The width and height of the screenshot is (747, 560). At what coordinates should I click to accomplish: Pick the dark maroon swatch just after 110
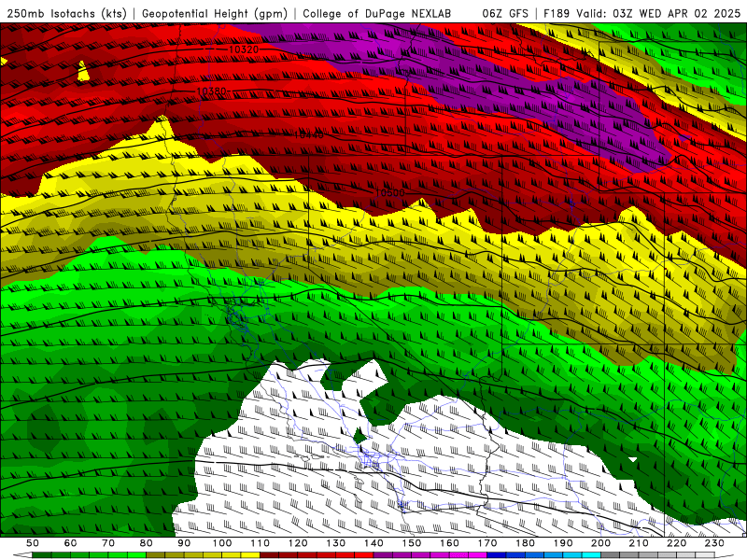coord(269,555)
